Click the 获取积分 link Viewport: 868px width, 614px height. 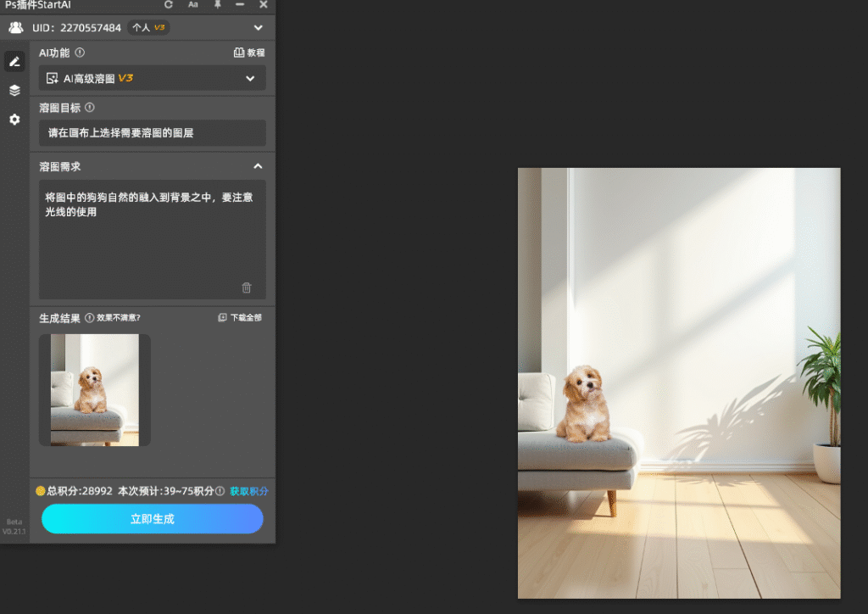click(249, 491)
